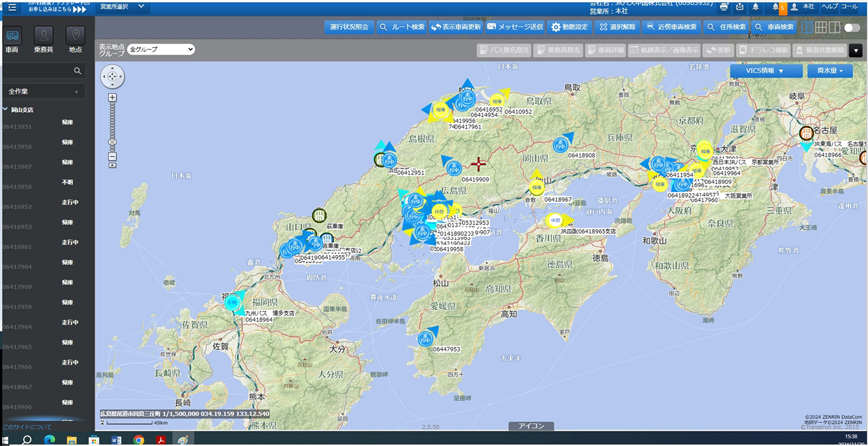Click the map zoom-in plus button
Viewport: 868px width, 446px height.
click(112, 98)
